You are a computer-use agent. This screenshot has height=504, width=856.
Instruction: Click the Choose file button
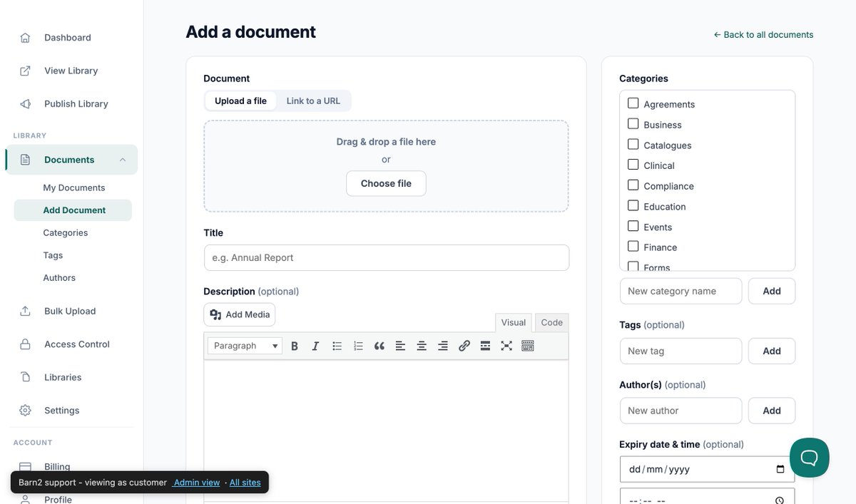coord(386,183)
